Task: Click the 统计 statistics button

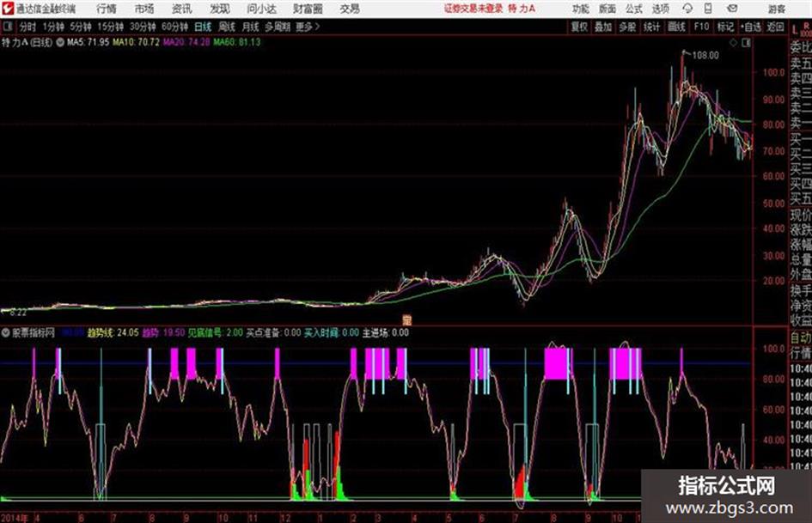Action: 651,27
